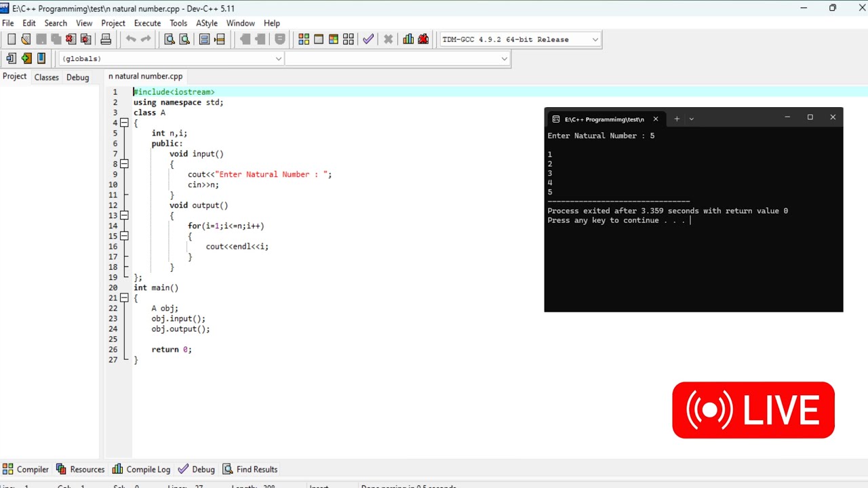This screenshot has width=868, height=488.
Task: Click the New file toolbar icon
Action: click(12, 39)
